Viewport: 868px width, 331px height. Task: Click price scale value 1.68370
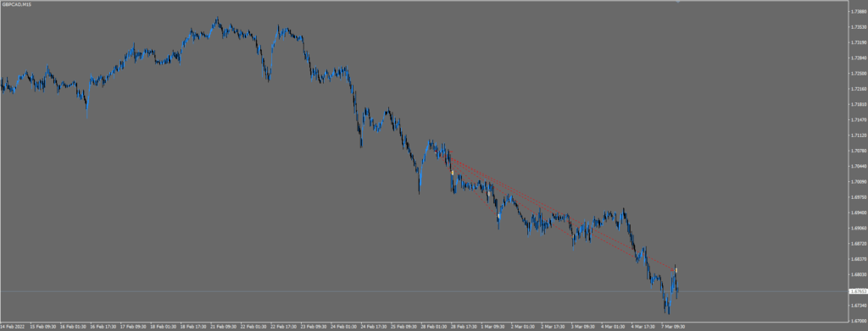click(860, 258)
